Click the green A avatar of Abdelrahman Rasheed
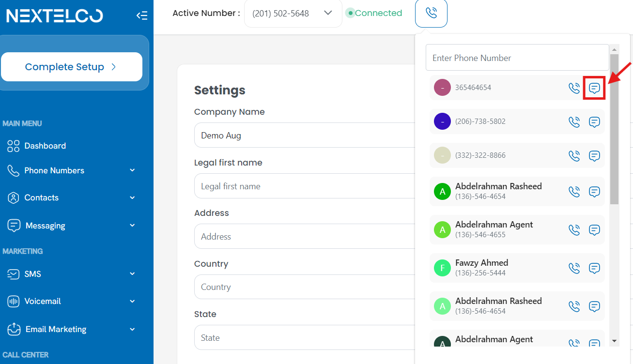 442,192
